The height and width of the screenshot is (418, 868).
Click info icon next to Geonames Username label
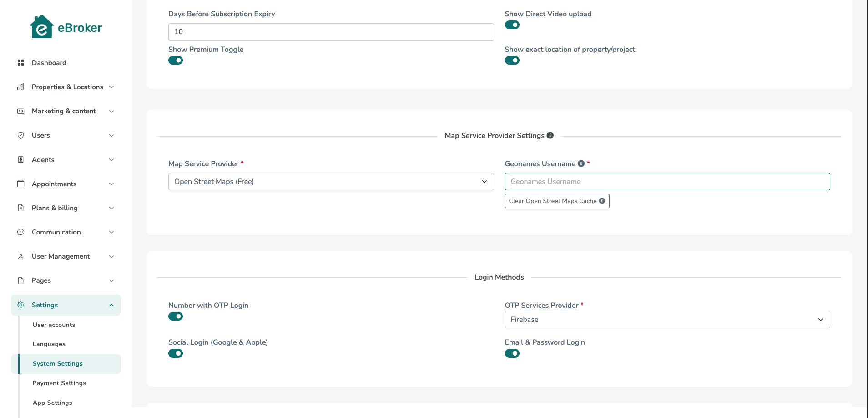coord(581,163)
